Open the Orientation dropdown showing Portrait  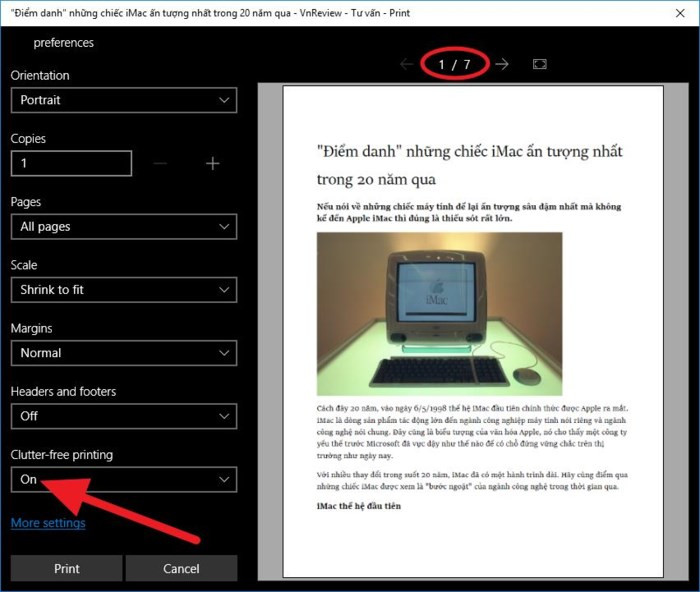pos(123,100)
